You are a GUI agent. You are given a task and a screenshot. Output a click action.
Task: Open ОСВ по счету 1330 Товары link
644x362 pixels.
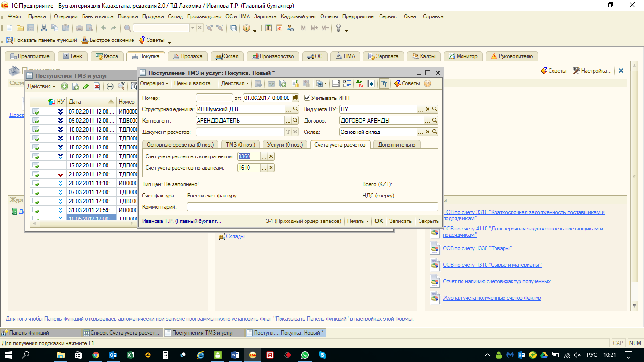click(477, 248)
